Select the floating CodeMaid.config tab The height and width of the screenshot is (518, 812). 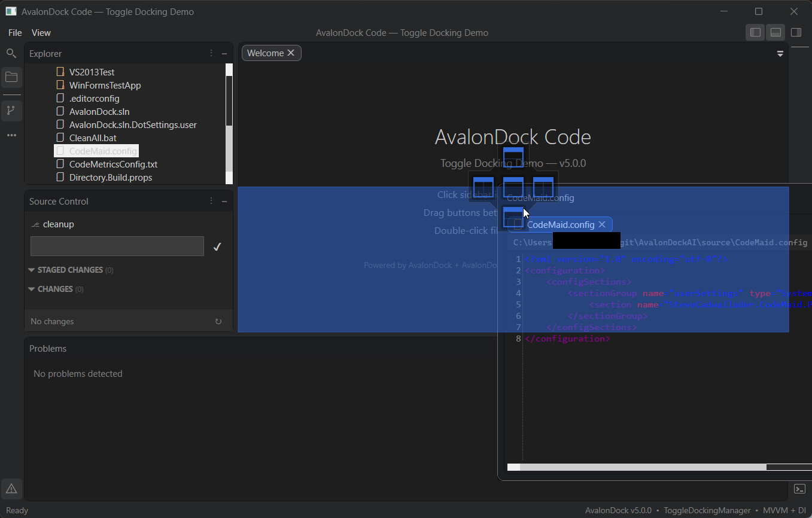tap(561, 224)
